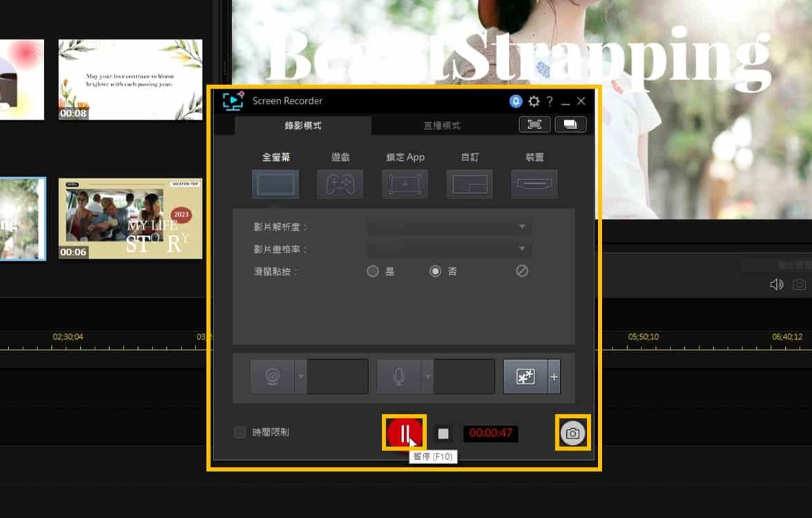Click the notification bell in the title bar
Viewport: 812px width, 518px height.
click(516, 101)
